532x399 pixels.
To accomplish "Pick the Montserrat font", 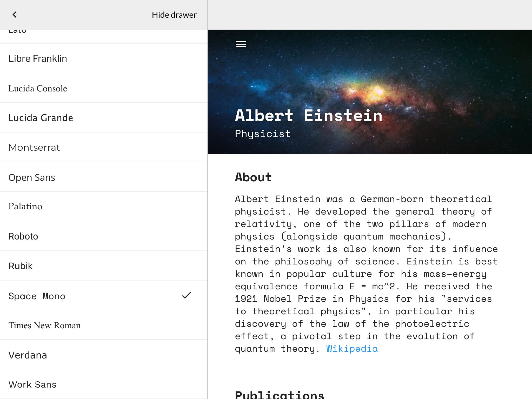I will pyautogui.click(x=34, y=148).
